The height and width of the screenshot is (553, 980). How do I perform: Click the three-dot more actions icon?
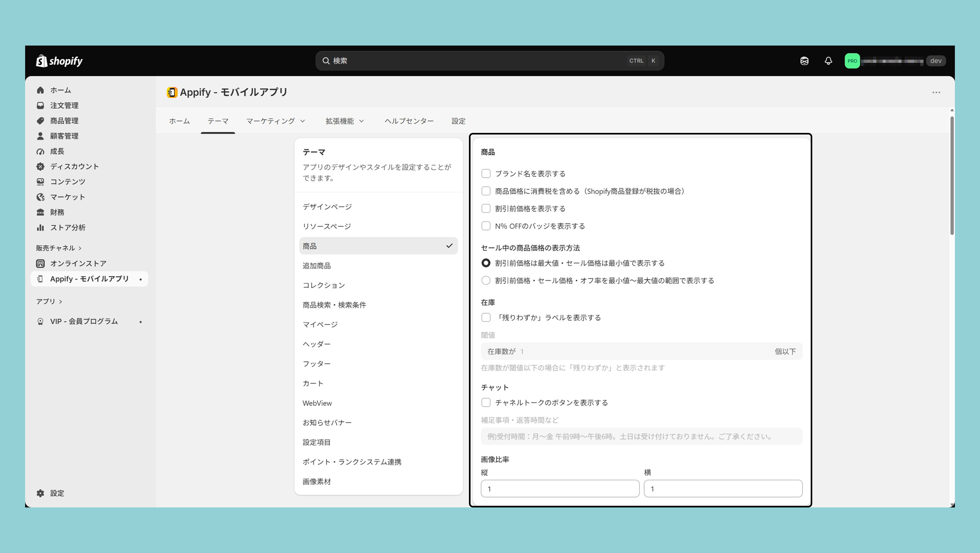[936, 92]
